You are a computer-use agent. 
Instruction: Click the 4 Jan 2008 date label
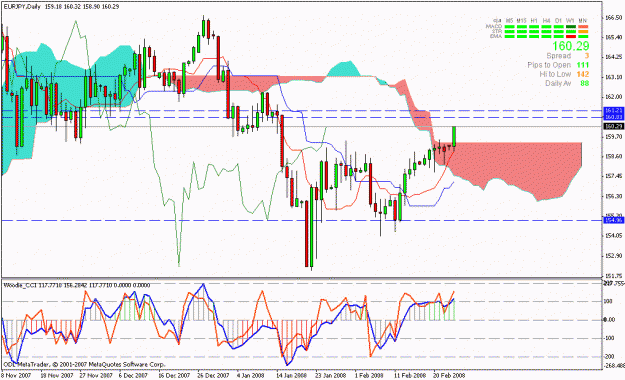[x=250, y=376]
